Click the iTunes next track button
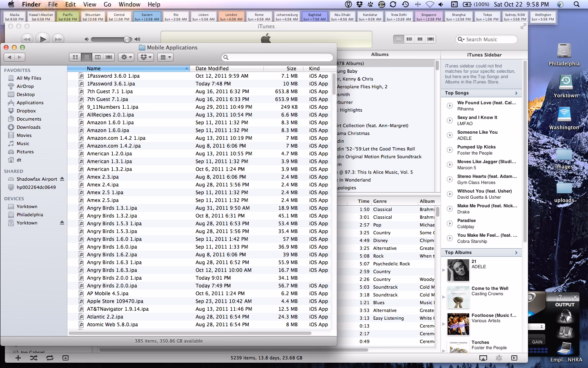Viewport: 588px width, 368px height. (x=58, y=39)
